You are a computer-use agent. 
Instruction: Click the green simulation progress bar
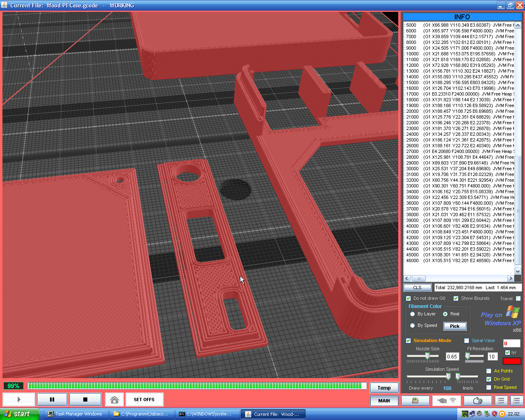(x=197, y=386)
